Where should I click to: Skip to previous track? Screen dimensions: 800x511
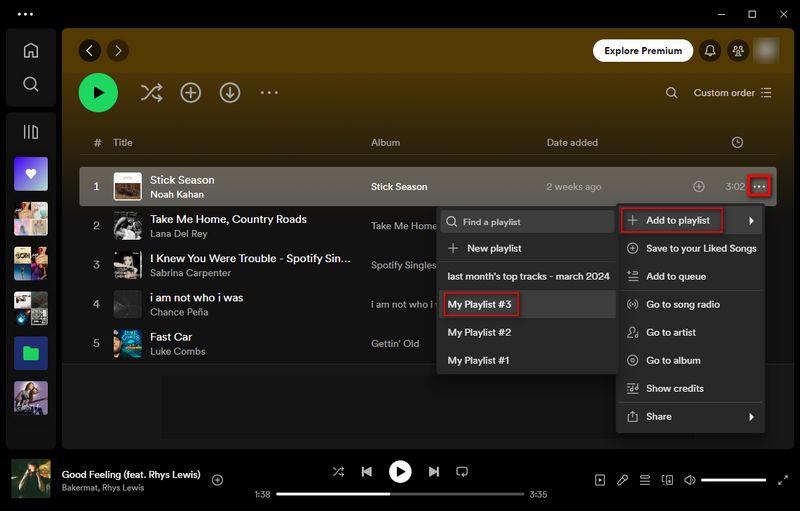pos(366,472)
